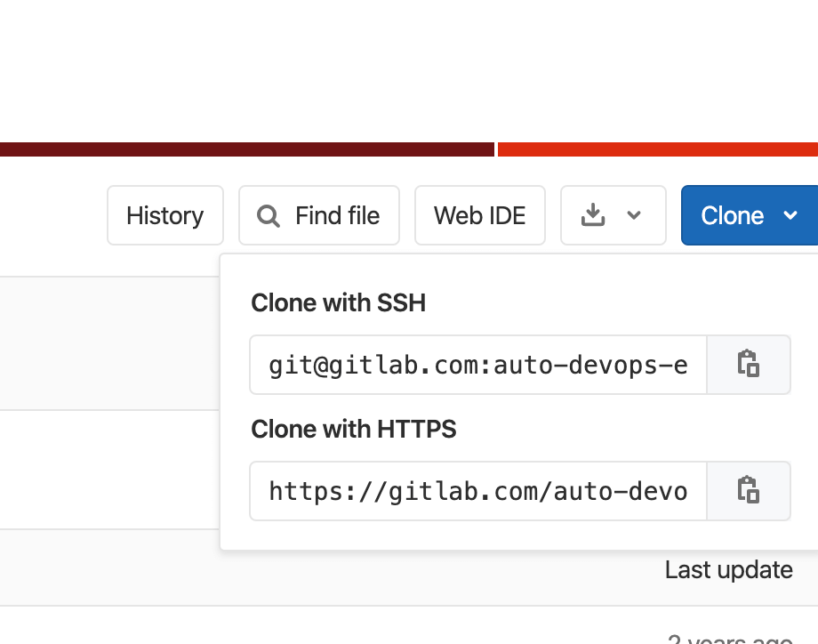This screenshot has height=644, width=818.
Task: Select the HTTPS URL text field
Action: [477, 491]
